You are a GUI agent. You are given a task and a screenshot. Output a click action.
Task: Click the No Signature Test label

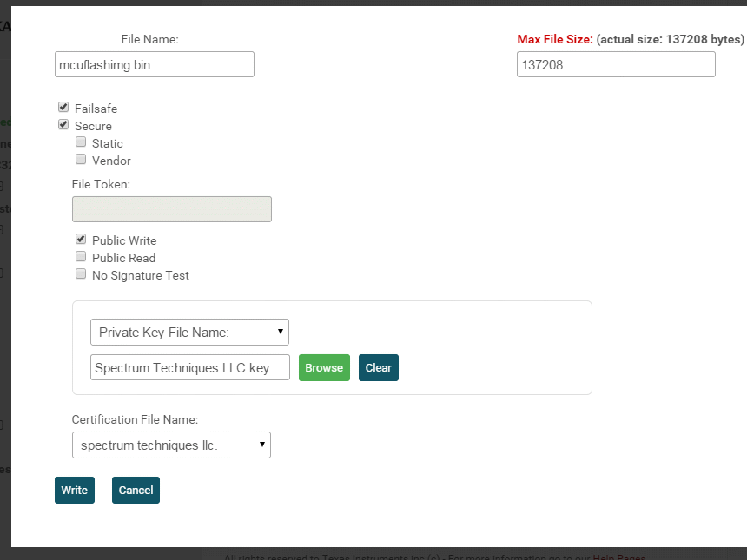click(141, 275)
